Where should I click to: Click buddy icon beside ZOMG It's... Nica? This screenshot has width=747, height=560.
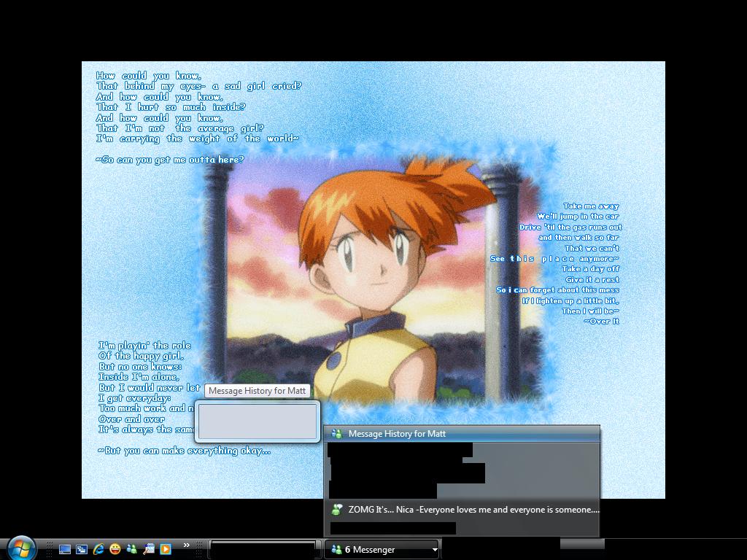(x=337, y=510)
